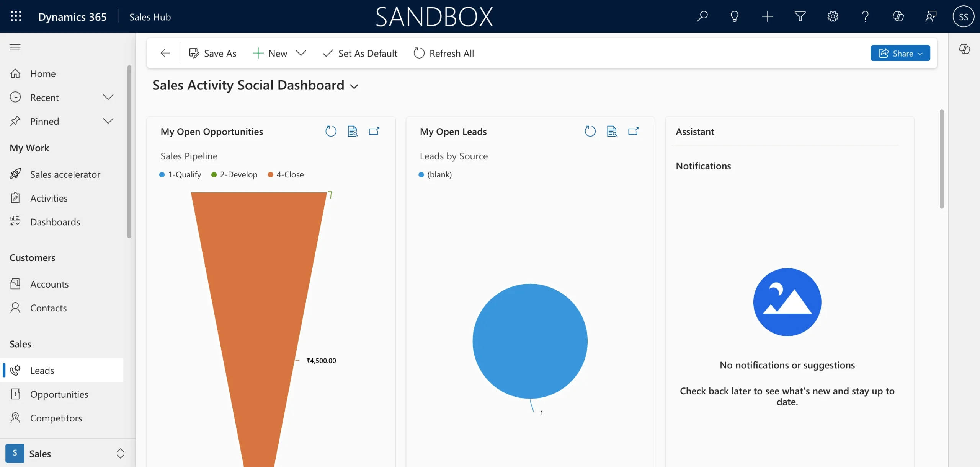Open the Share dropdown button
980x467 pixels.
click(x=900, y=53)
